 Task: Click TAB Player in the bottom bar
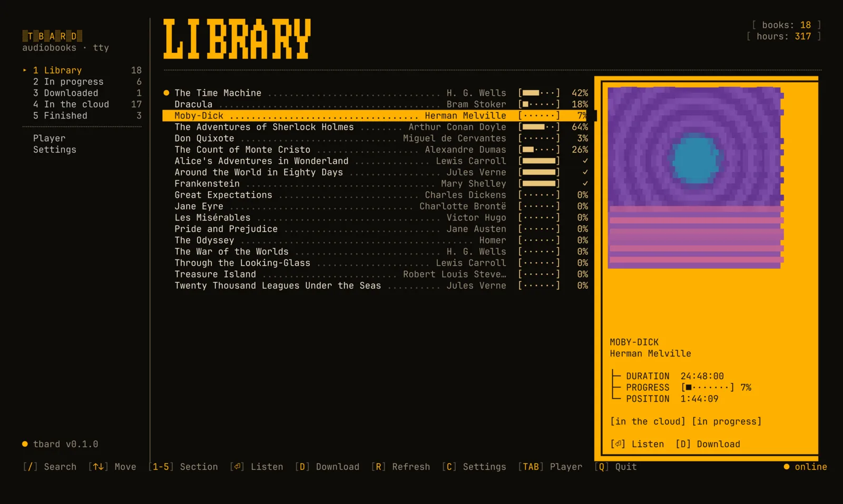click(550, 467)
